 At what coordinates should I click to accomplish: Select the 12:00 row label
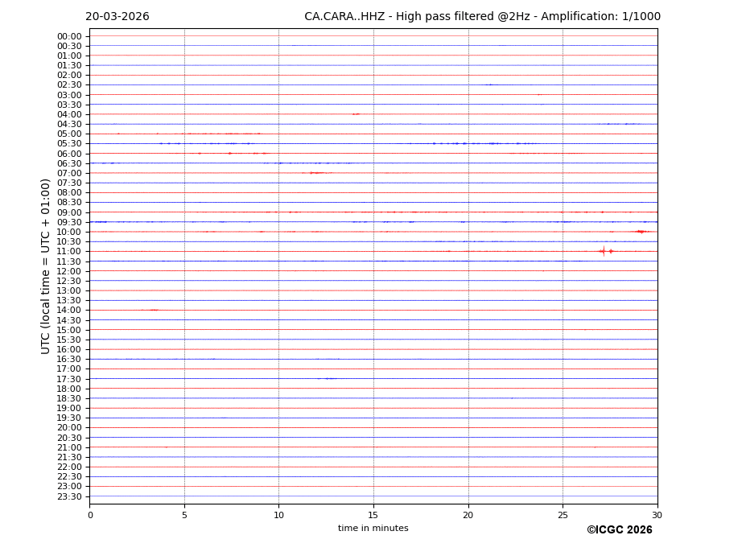69,271
